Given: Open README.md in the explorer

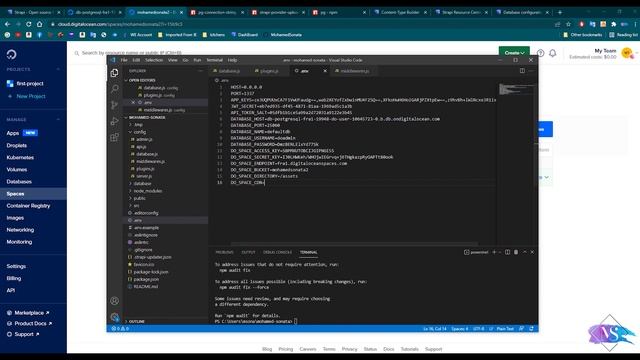Looking at the screenshot, I should point(146,287).
